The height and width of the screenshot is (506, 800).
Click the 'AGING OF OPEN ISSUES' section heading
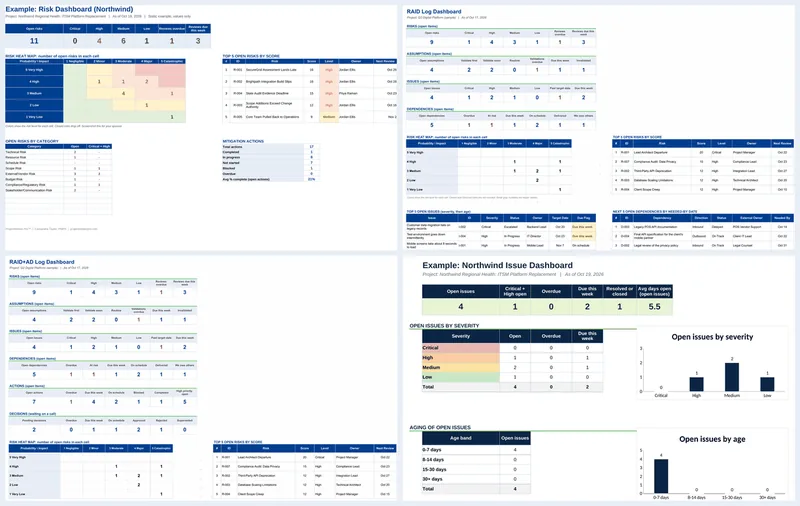tap(440, 427)
